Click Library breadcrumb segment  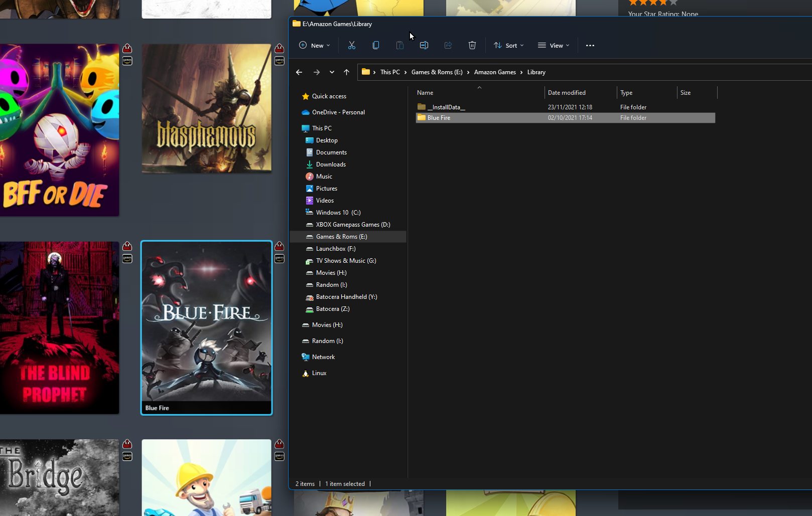coord(536,72)
